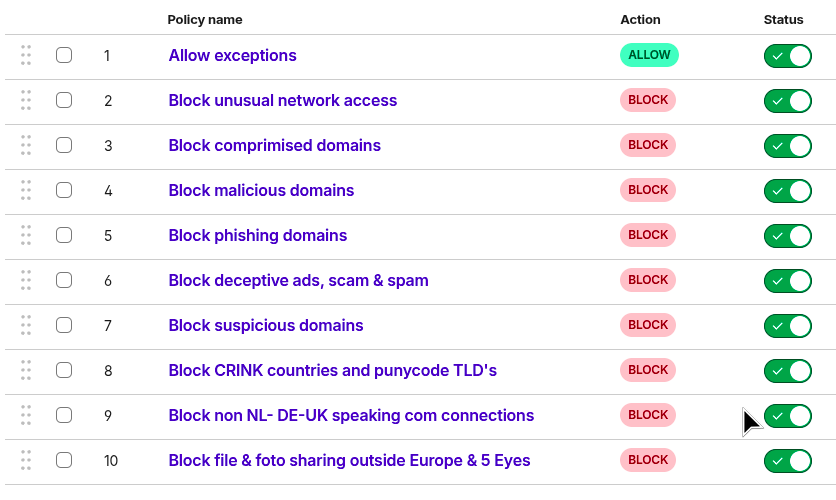This screenshot has height=500, width=836.
Task: Select drag grip on Block suspicious domains row
Action: pos(26,325)
